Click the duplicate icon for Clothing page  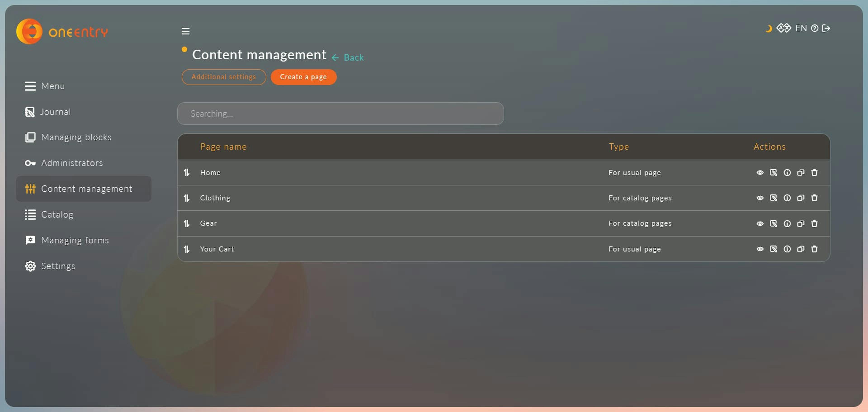click(x=801, y=198)
